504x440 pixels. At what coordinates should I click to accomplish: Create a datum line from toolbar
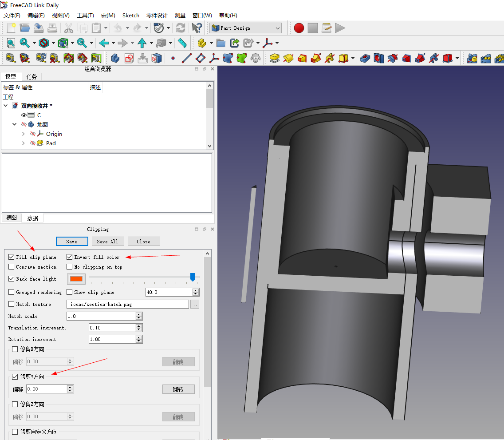[x=187, y=58]
